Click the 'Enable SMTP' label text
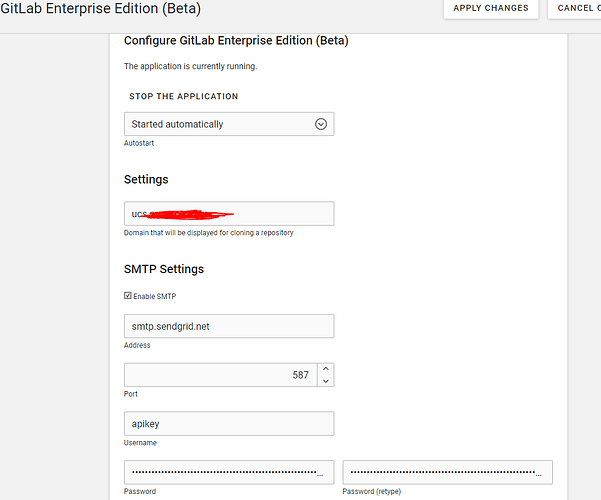The image size is (601, 500). tap(154, 296)
